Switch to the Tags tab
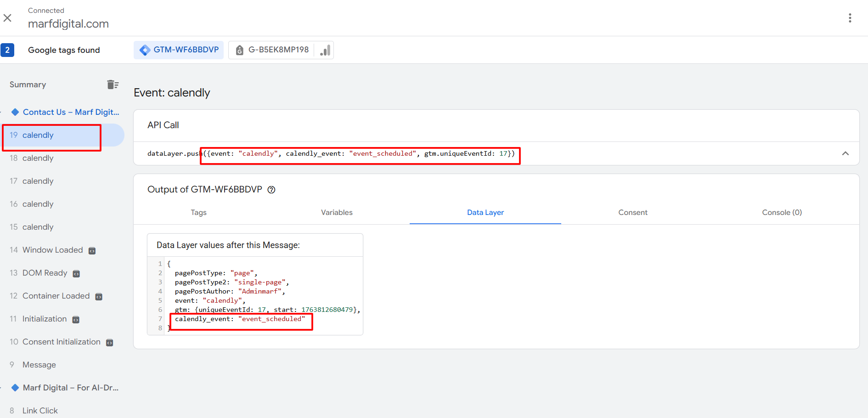 (x=198, y=212)
